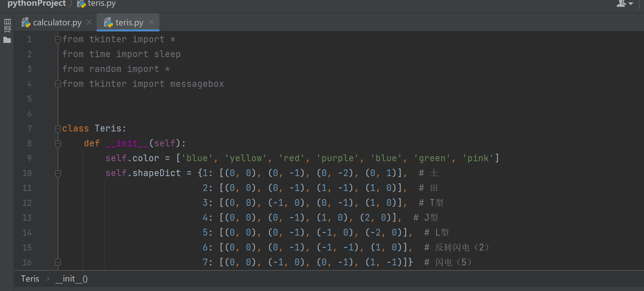
Task: Click the 'green' string on line 9
Action: (432, 158)
